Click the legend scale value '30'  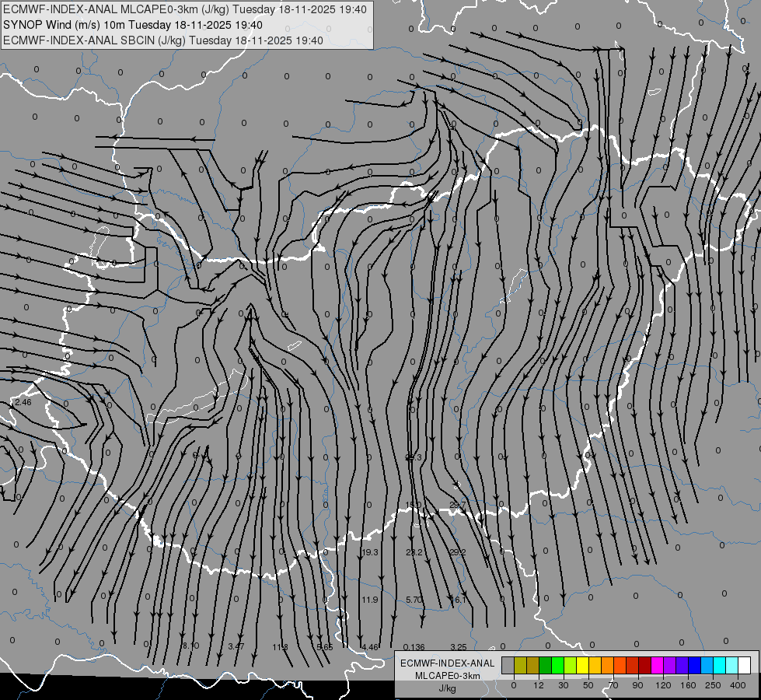563,685
